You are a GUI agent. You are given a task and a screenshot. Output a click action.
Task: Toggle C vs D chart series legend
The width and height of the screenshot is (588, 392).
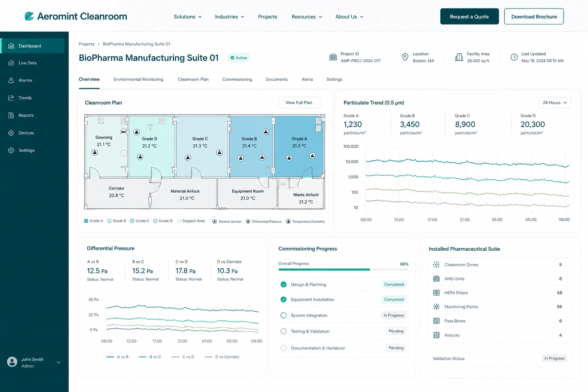pos(183,357)
